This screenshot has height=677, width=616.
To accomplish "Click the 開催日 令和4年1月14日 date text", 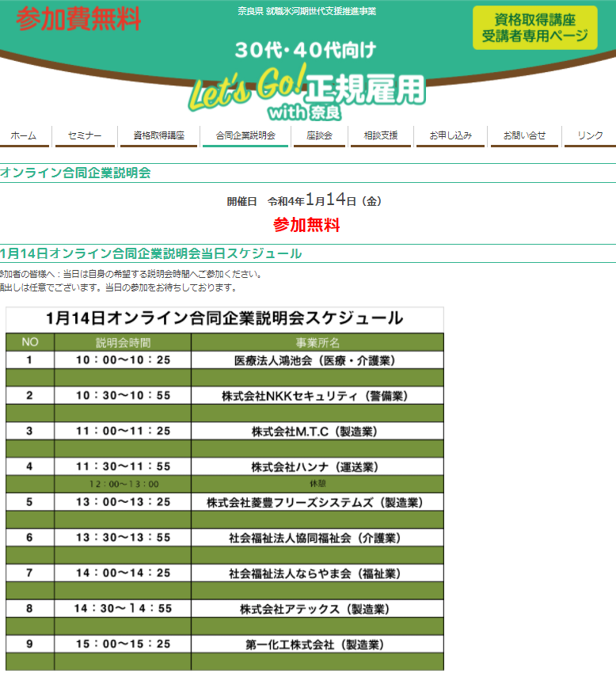I will [x=304, y=200].
